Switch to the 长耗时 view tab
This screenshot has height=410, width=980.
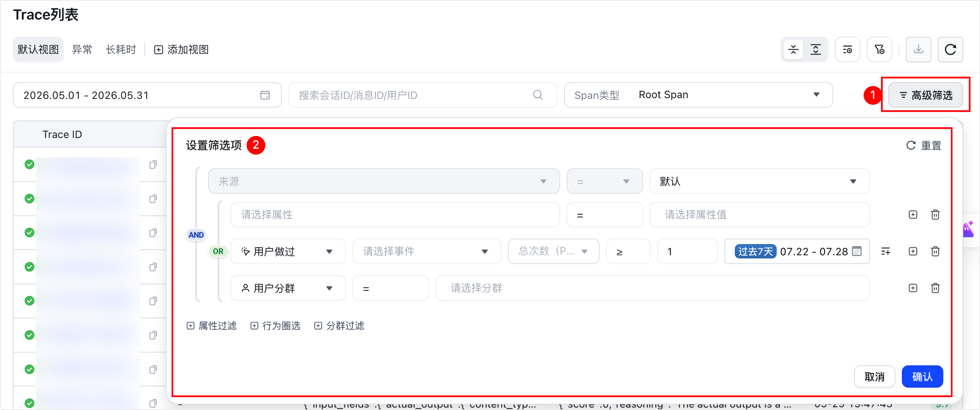point(121,49)
